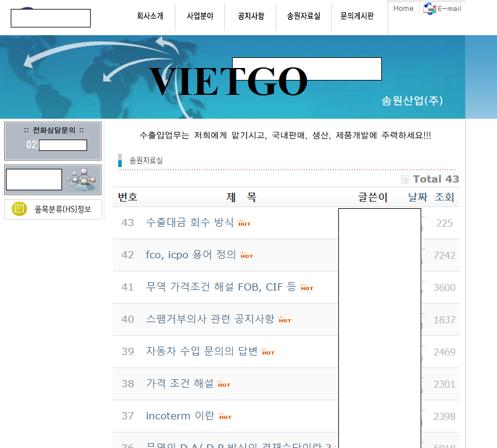View the 가격 조건 해설 post
The image size is (497, 448).
(180, 384)
